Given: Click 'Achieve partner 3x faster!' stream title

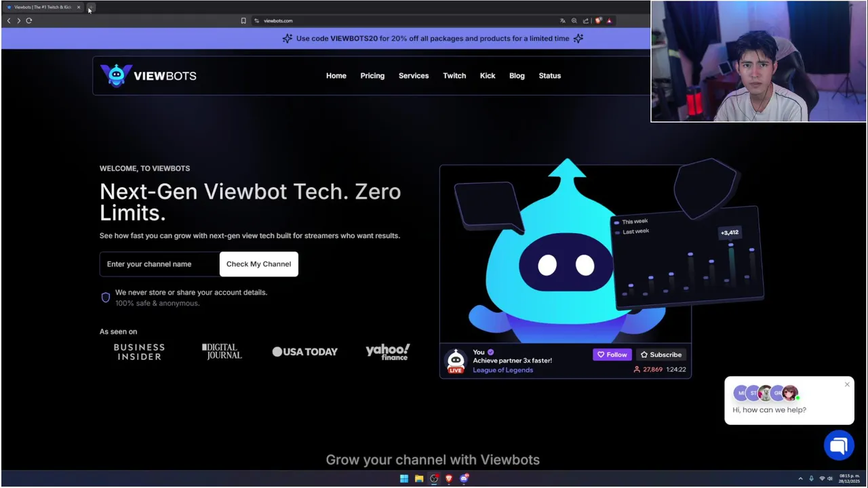Looking at the screenshot, I should [512, 361].
